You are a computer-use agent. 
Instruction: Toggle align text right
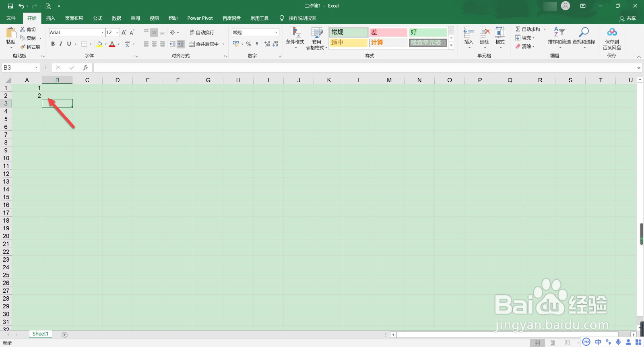(x=162, y=44)
